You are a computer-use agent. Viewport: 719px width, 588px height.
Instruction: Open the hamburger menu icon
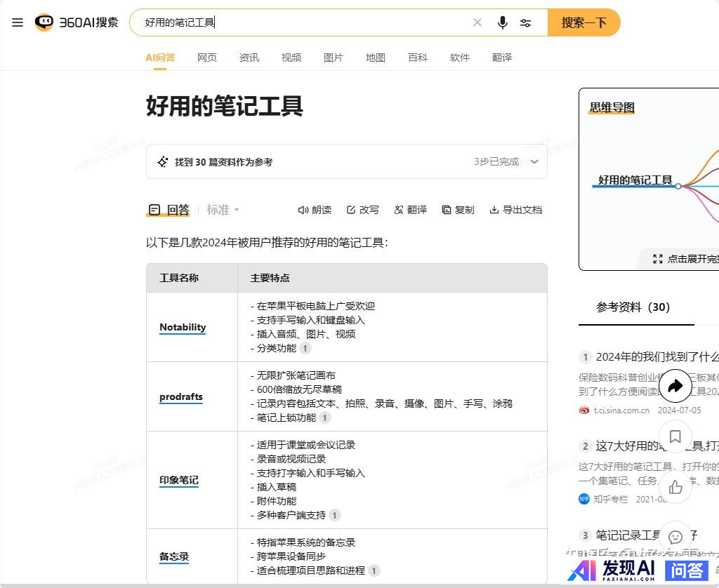(18, 22)
